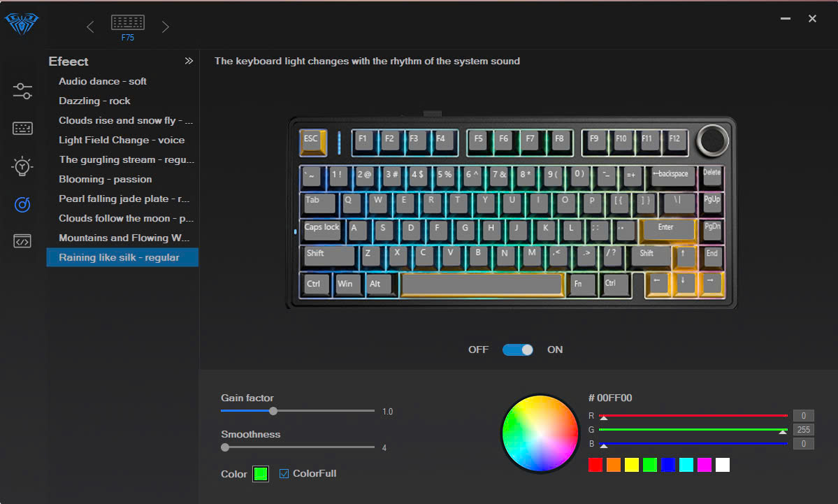The height and width of the screenshot is (504, 838).
Task: Click the ESC key on keyboard image
Action: 312,140
